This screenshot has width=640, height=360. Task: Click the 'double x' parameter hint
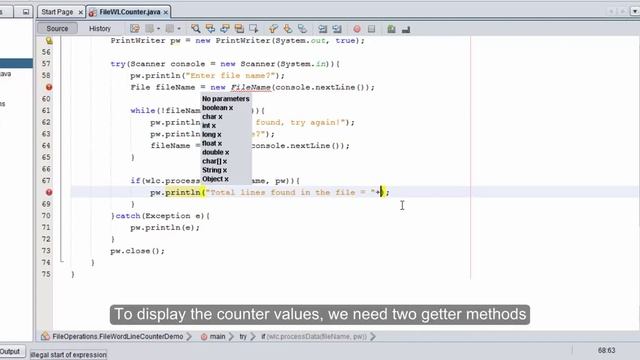point(216,152)
